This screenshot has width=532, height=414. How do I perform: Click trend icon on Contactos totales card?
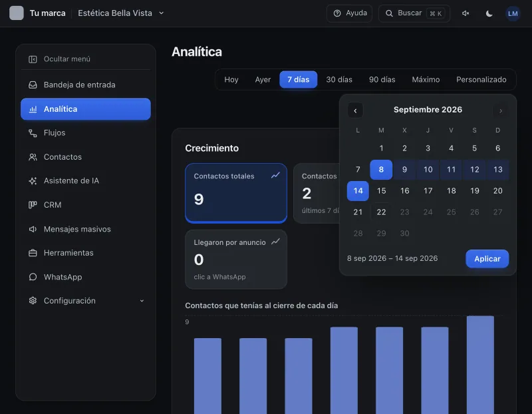pos(275,175)
